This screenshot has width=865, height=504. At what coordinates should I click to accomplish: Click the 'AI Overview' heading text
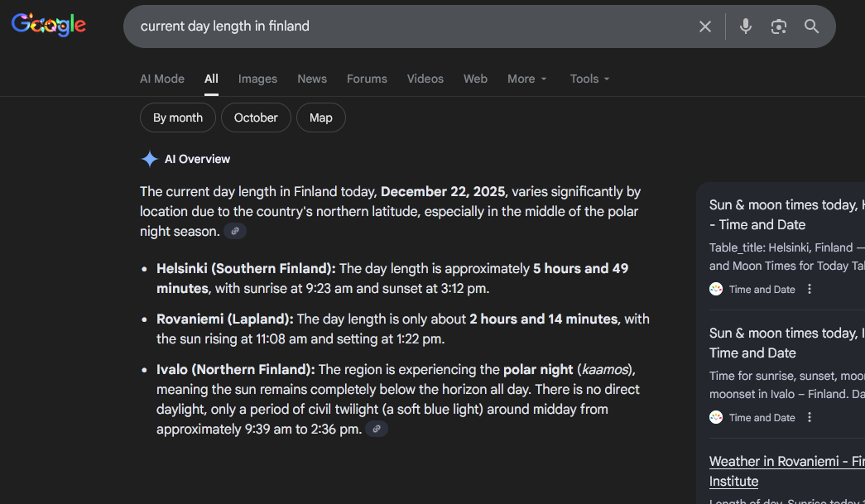[198, 159]
